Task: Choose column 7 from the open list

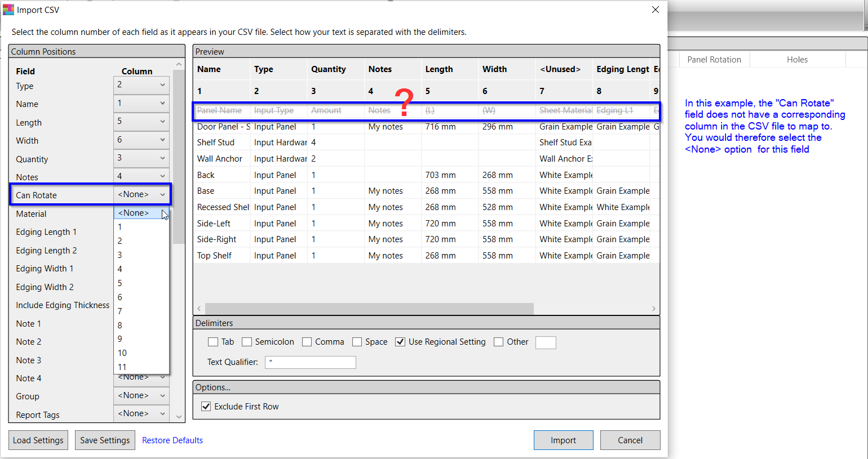Action: click(120, 311)
